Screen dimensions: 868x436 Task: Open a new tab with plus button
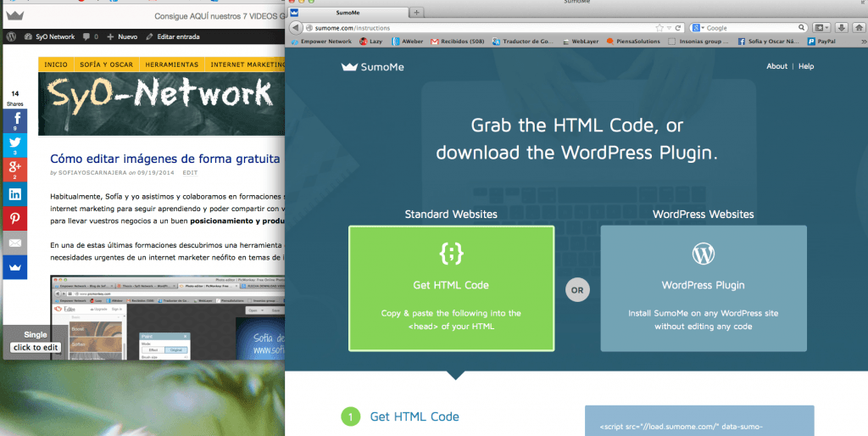tap(416, 12)
